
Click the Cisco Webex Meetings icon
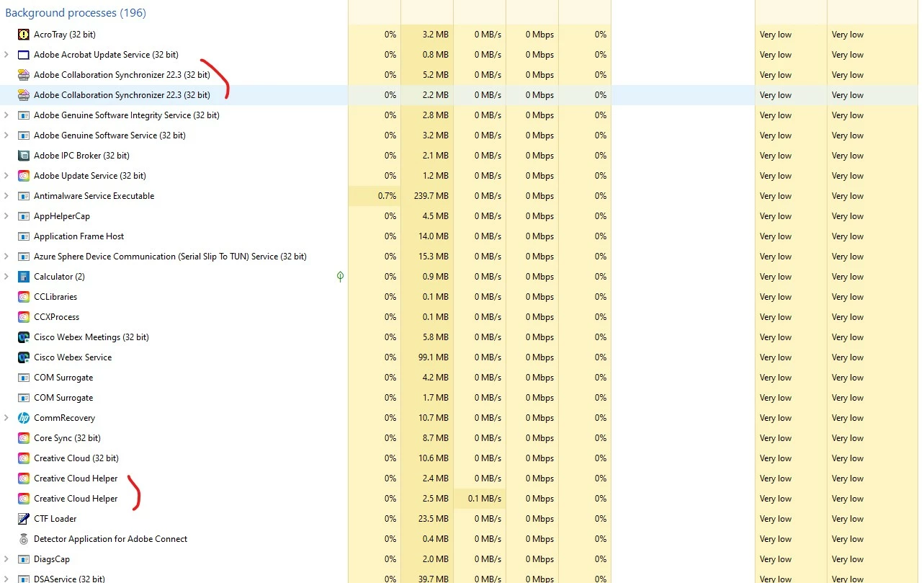click(23, 337)
